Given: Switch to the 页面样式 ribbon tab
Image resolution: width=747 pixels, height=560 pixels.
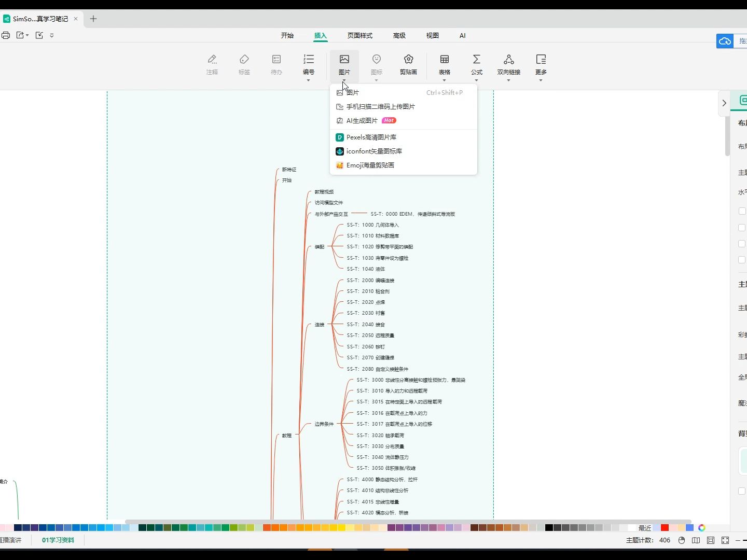Looking at the screenshot, I should click(360, 36).
